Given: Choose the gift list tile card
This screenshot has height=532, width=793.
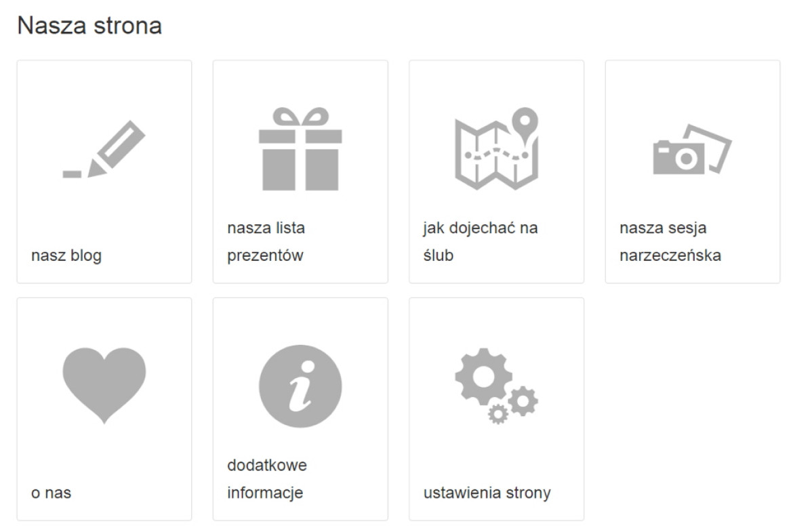Looking at the screenshot, I should point(300,172).
